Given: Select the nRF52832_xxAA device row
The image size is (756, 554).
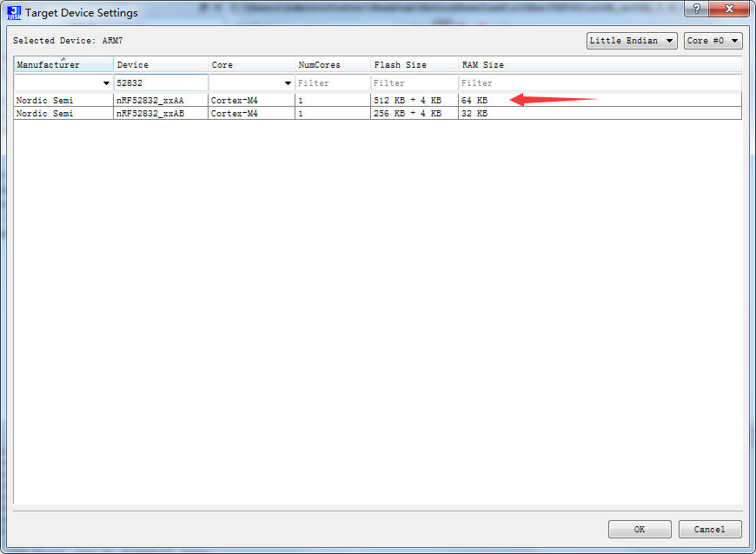Looking at the screenshot, I should pyautogui.click(x=261, y=100).
